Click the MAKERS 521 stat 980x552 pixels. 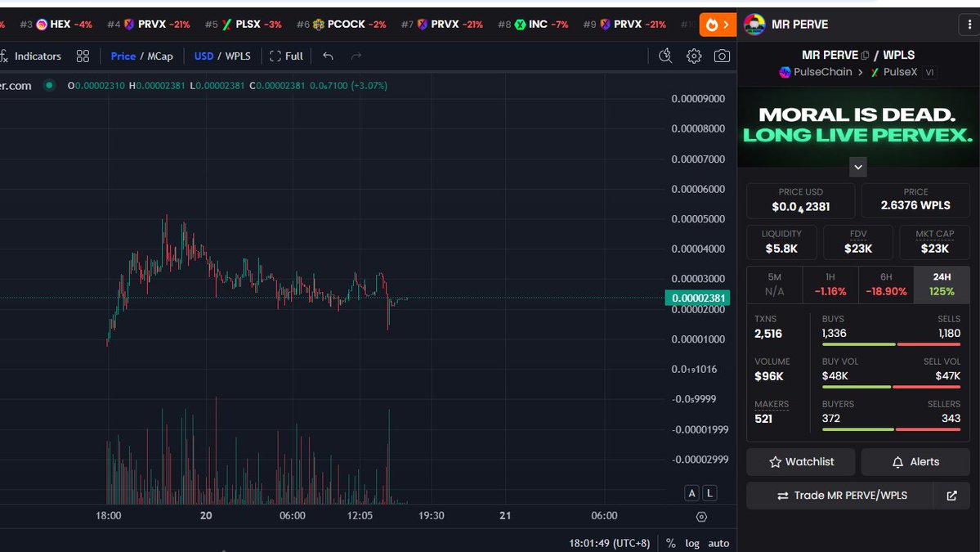pos(772,412)
